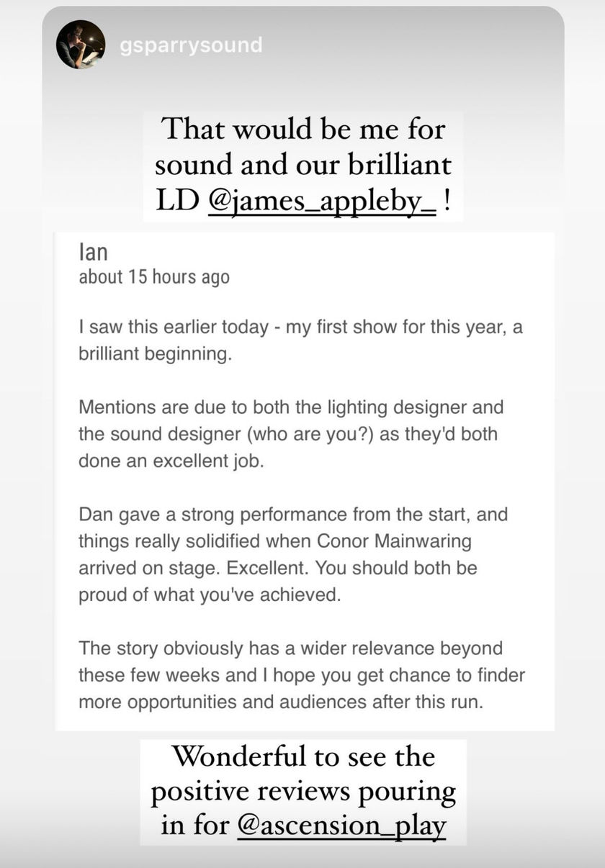This screenshot has height=868, width=605.
Task: Click the words "brilliant beginning."
Action: tap(155, 355)
